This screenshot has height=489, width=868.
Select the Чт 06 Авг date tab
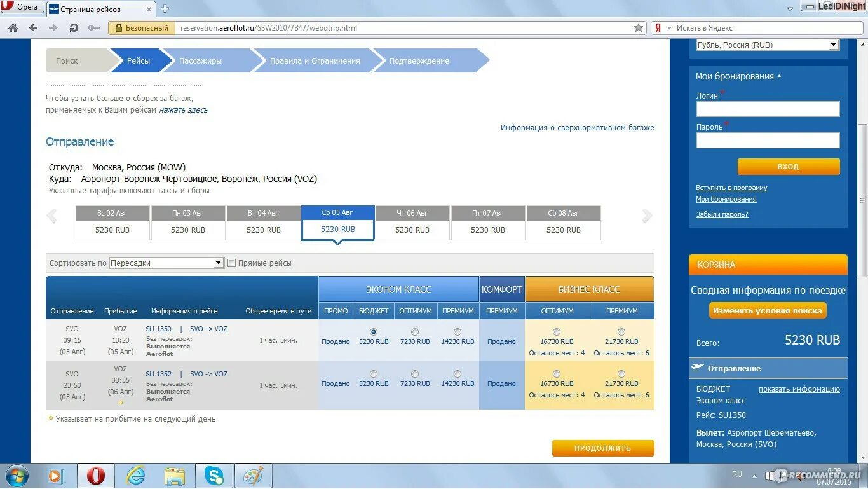pos(412,223)
